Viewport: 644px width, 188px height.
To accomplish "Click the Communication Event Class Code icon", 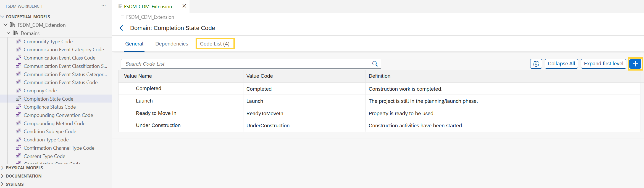I will pos(19,58).
